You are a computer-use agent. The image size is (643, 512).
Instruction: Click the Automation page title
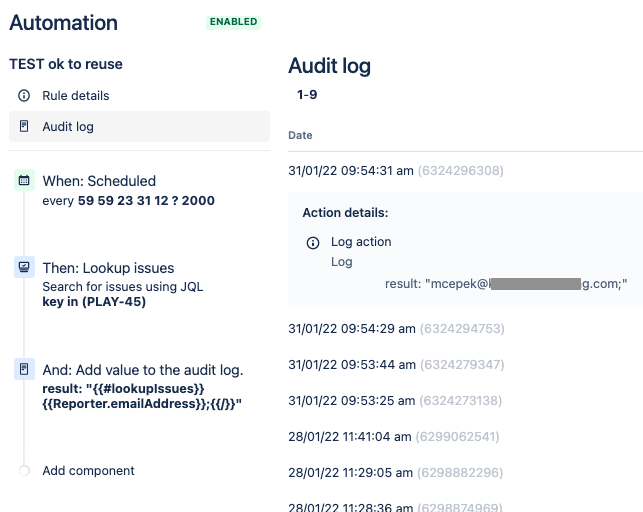[x=64, y=23]
